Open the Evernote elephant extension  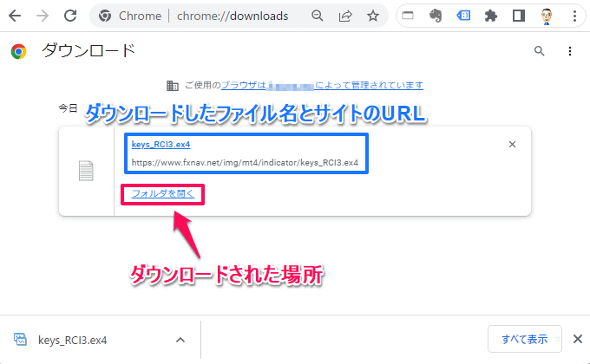pyautogui.click(x=436, y=16)
